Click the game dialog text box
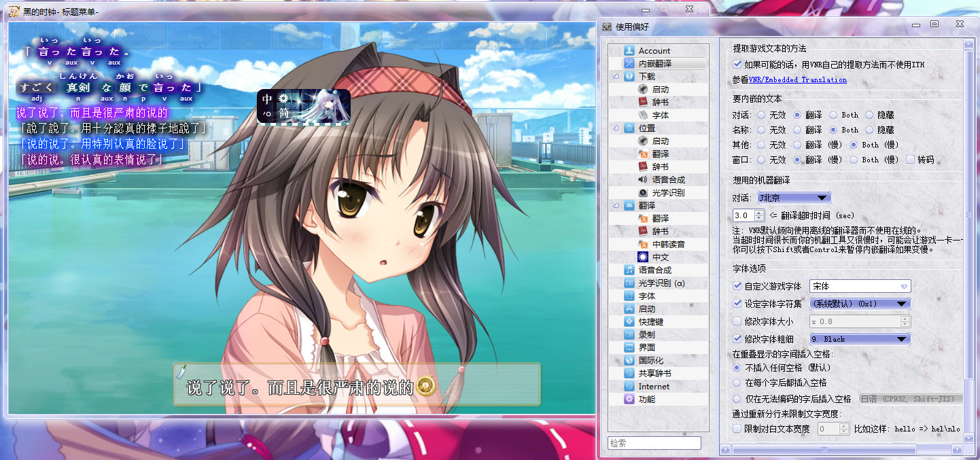This screenshot has width=980, height=460. point(357,385)
